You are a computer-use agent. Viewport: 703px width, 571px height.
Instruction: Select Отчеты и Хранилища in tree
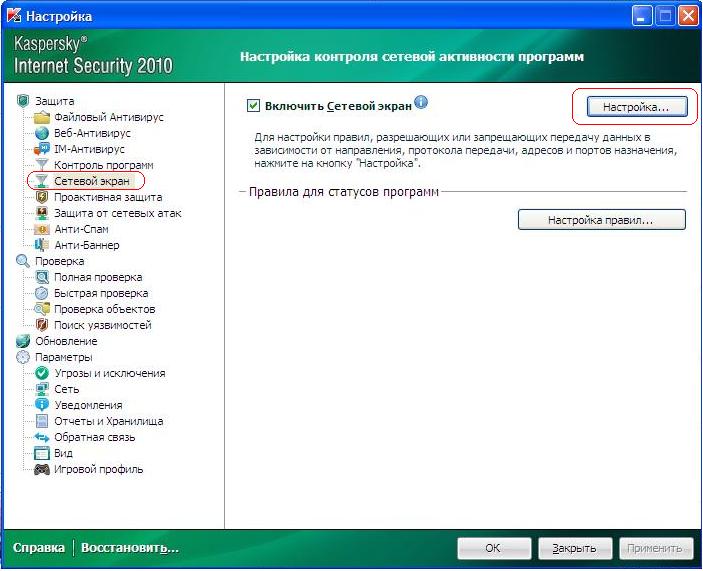108,421
